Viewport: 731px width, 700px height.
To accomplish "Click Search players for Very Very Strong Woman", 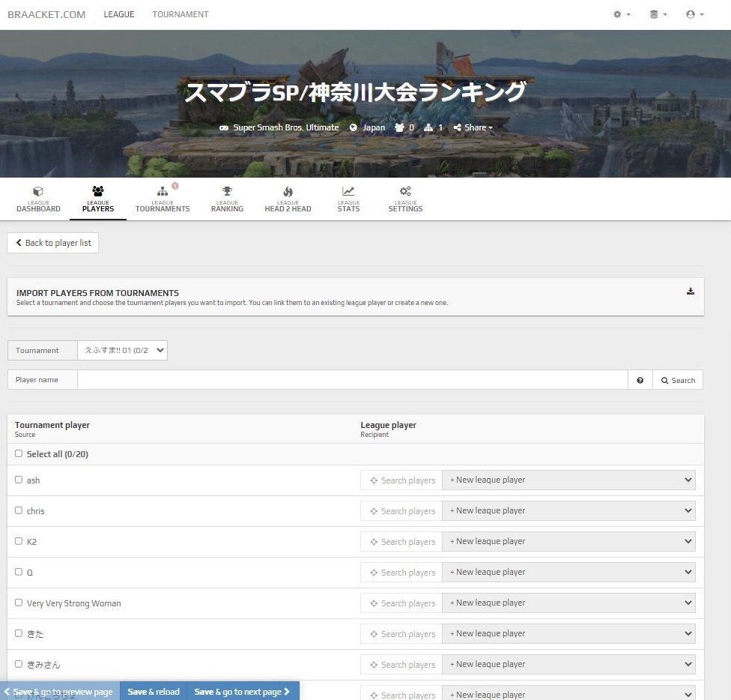I will pyautogui.click(x=401, y=603).
